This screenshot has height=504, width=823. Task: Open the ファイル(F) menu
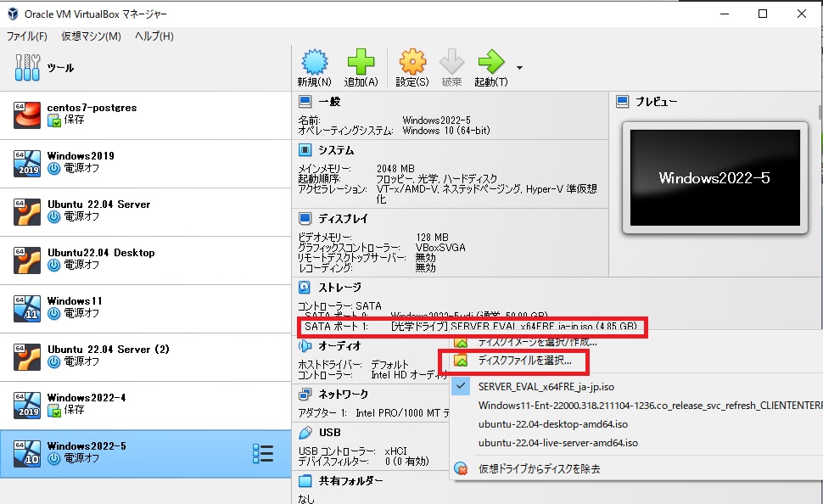(x=27, y=36)
